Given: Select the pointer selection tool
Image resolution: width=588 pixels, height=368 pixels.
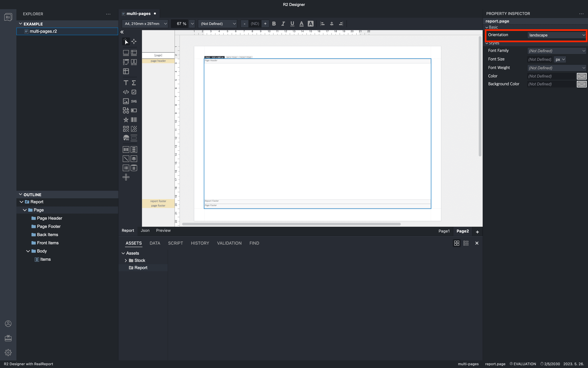Looking at the screenshot, I should pyautogui.click(x=126, y=42).
